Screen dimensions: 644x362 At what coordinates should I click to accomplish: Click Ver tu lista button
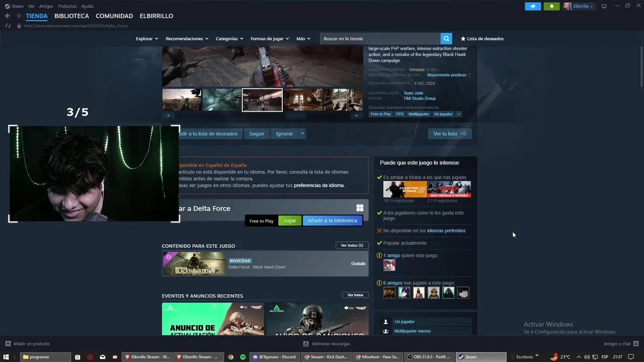(450, 134)
